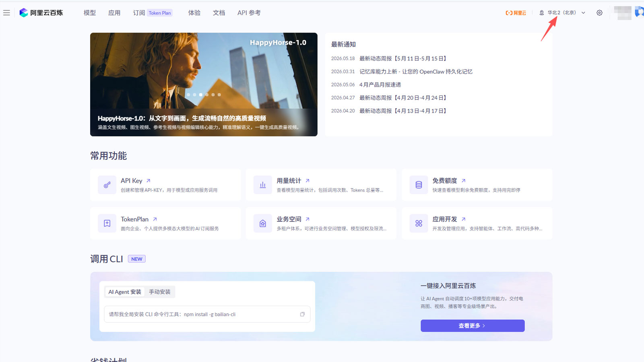Image resolution: width=644 pixels, height=362 pixels.
Task: Click arrow next to 业务空间
Action: click(x=308, y=219)
